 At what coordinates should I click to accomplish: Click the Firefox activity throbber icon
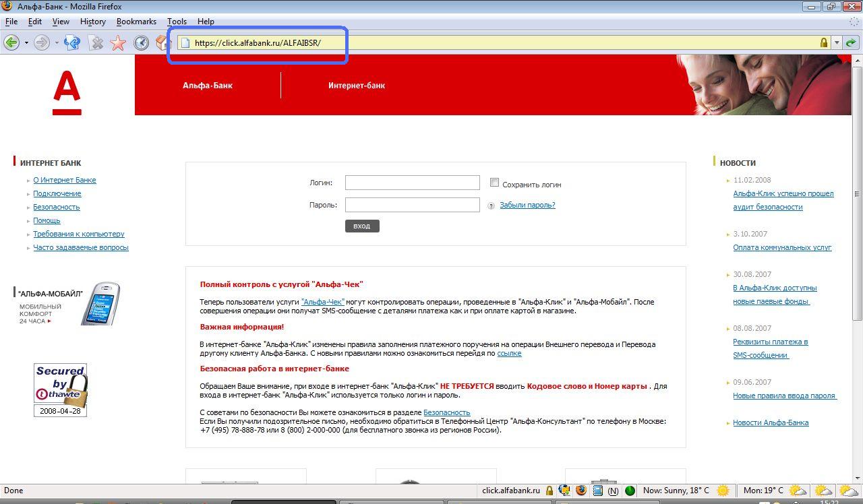point(854,22)
